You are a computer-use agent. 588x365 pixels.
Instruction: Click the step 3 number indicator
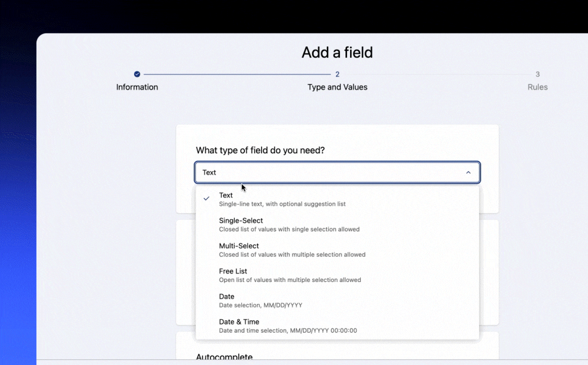click(x=537, y=74)
